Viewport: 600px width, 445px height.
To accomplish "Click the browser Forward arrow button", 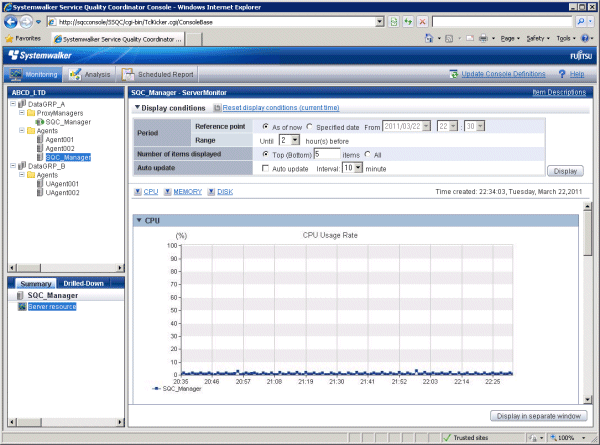I will 26,22.
